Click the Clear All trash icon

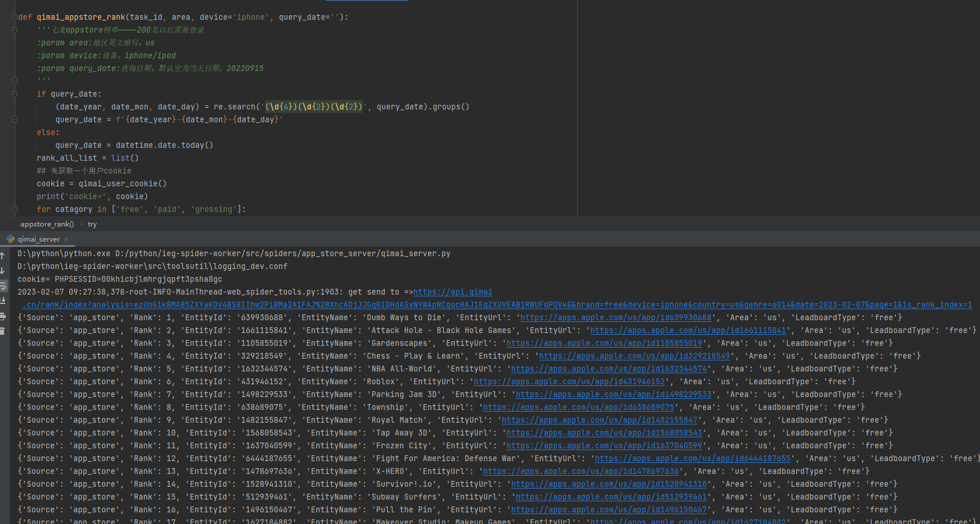2,331
